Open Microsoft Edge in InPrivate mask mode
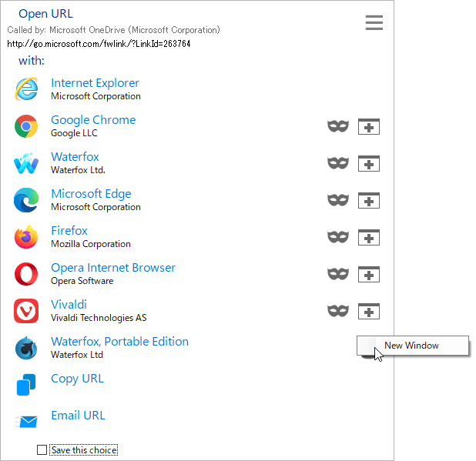 point(338,200)
